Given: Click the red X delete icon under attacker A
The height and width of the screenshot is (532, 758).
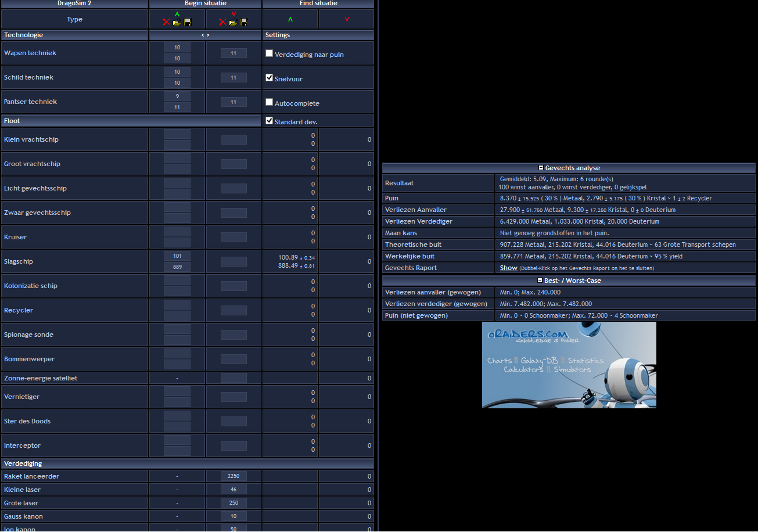Looking at the screenshot, I should coord(166,23).
